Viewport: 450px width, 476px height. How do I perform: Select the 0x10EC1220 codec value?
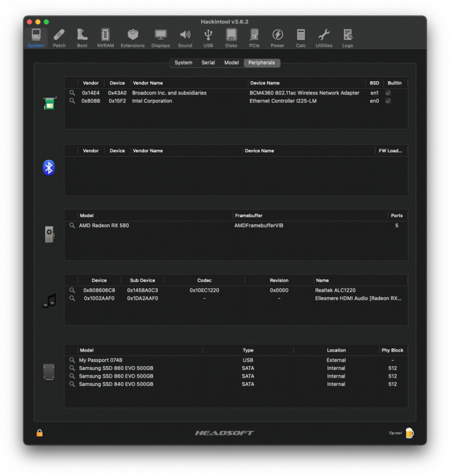tap(204, 290)
